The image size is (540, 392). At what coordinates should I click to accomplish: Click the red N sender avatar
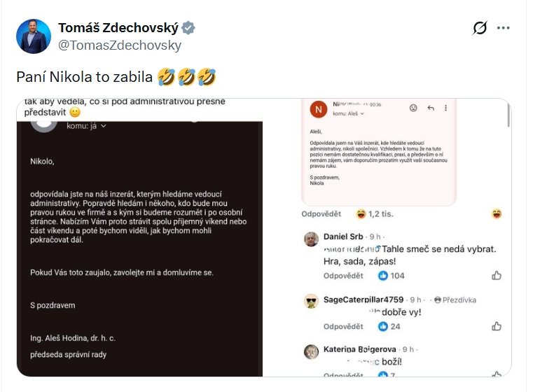tap(319, 109)
